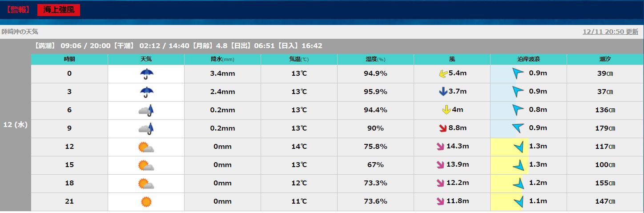The width and height of the screenshot is (644, 213).
Task: Click the blue wind arrow beside 3.7m
Action: click(x=443, y=92)
